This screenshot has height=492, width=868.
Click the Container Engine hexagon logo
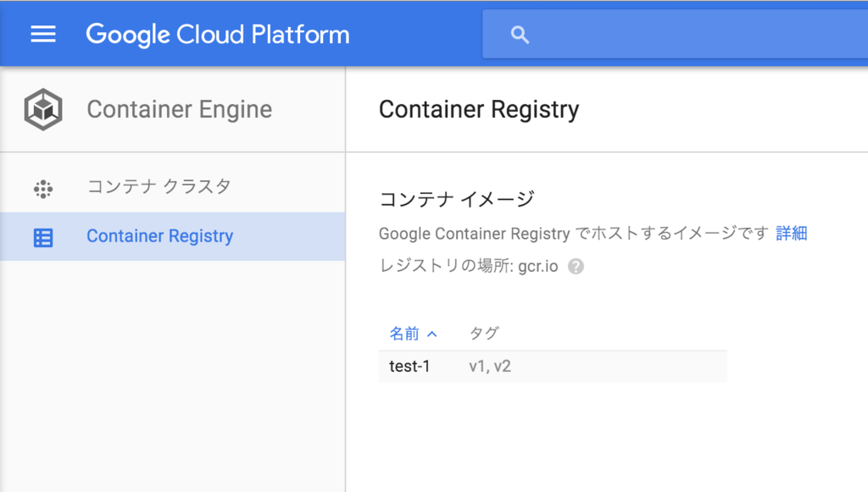tap(43, 109)
